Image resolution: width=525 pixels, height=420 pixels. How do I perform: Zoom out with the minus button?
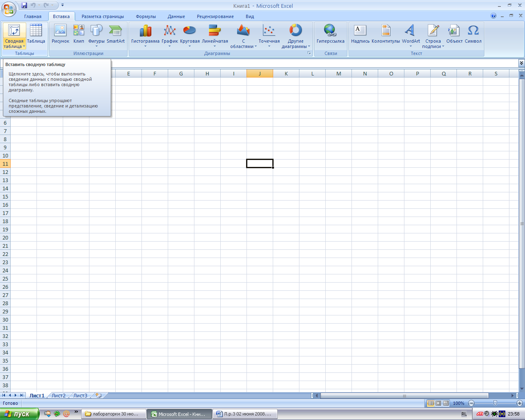click(x=471, y=403)
